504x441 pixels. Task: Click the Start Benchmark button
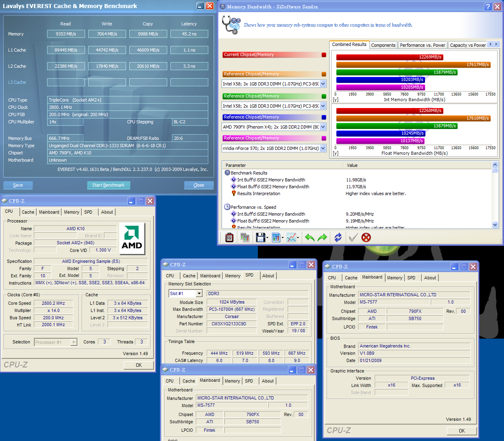(108, 185)
